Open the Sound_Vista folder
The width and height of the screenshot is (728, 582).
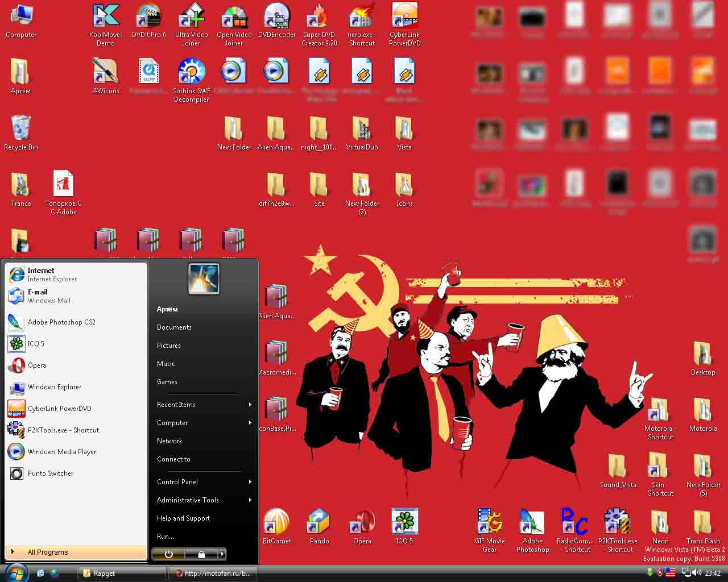point(618,471)
